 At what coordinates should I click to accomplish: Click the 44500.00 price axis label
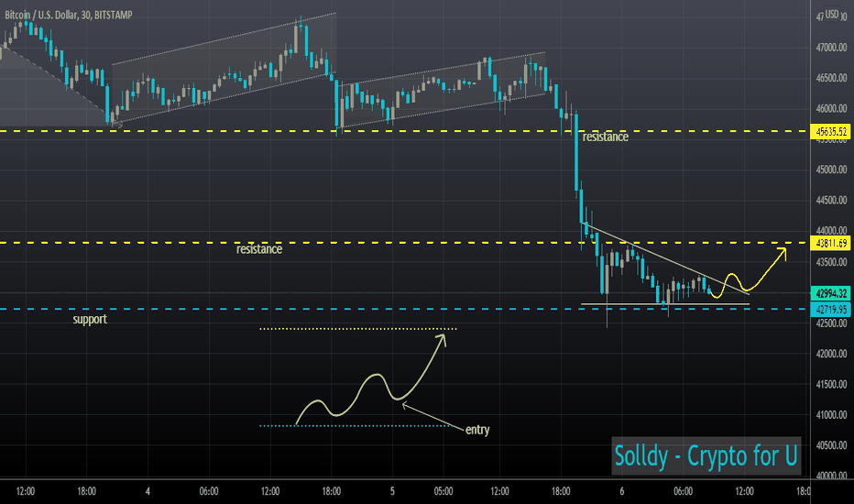pyautogui.click(x=831, y=201)
